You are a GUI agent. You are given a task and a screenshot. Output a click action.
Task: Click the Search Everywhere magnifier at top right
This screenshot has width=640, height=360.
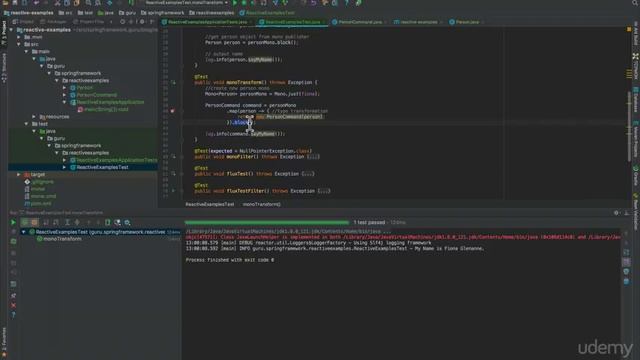(635, 3)
